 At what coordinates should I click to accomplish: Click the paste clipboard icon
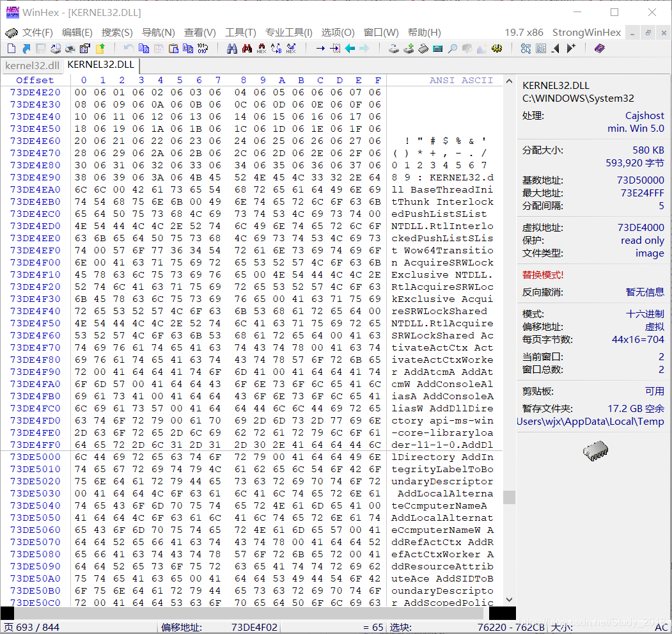173,49
